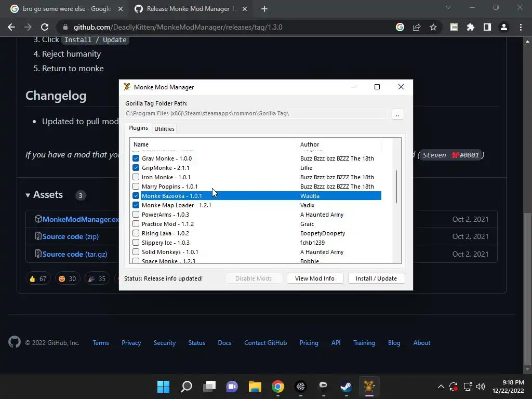This screenshot has height=399, width=532.
Task: Click author text 'BoopetyDoopety'
Action: (x=323, y=233)
